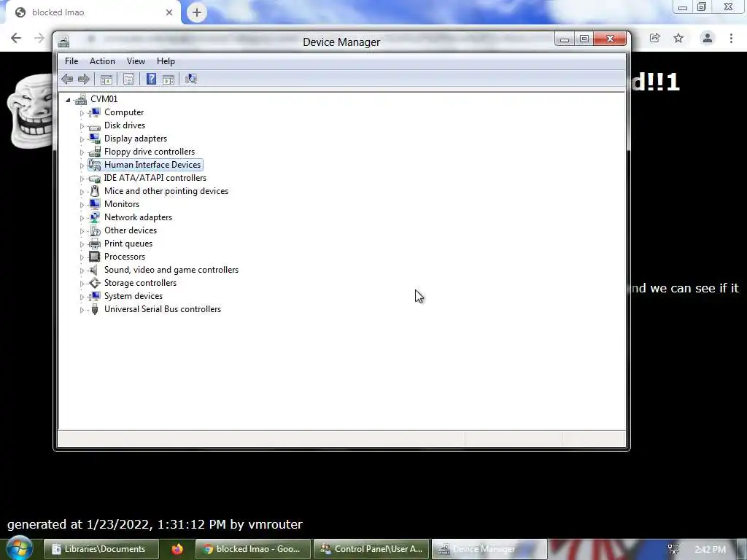Click the Processors chip icon
The width and height of the screenshot is (747, 560).
tap(95, 257)
